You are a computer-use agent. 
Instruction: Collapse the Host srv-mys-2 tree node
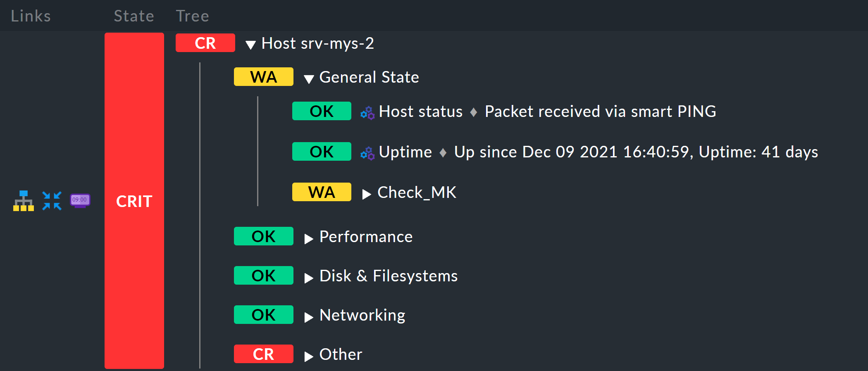coord(250,45)
